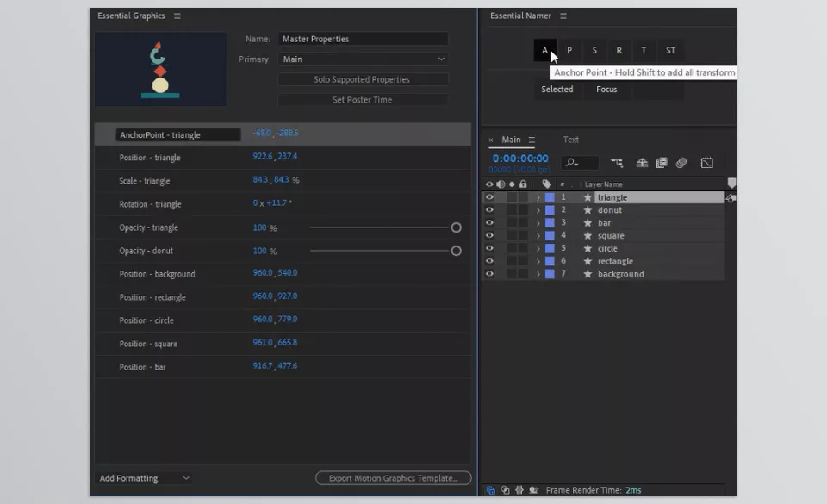Expand the bar layer properties

click(x=538, y=222)
